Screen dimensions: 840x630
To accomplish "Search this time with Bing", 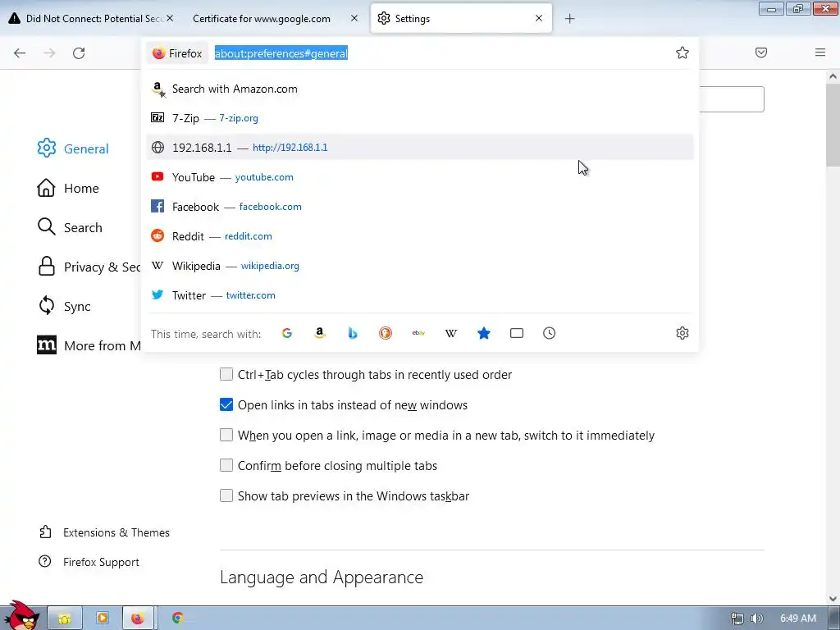I will [353, 333].
